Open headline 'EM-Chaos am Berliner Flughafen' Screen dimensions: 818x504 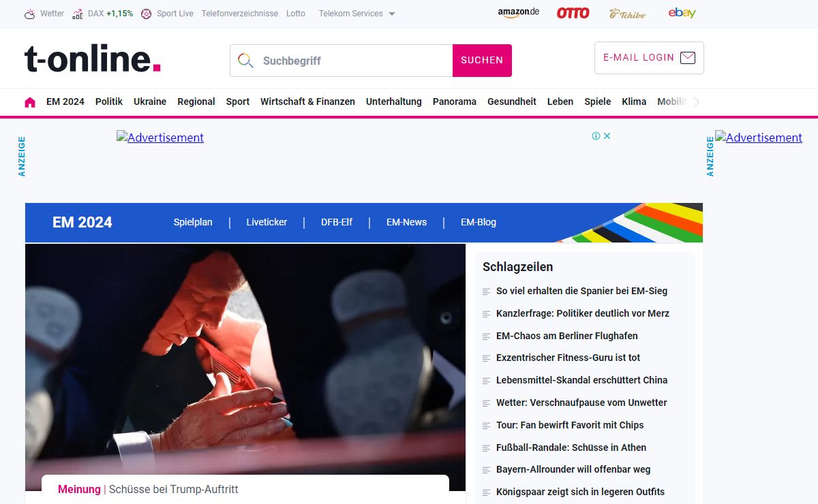coord(566,336)
